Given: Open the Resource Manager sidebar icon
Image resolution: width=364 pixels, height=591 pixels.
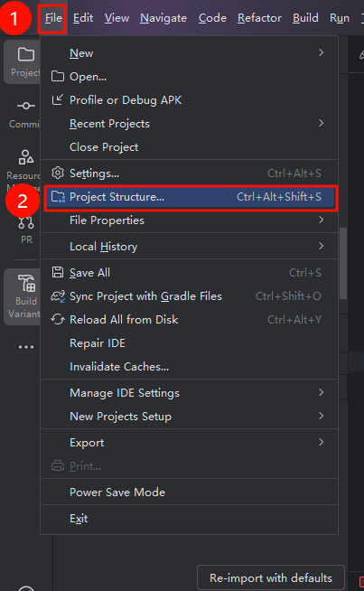Looking at the screenshot, I should pyautogui.click(x=25, y=164).
